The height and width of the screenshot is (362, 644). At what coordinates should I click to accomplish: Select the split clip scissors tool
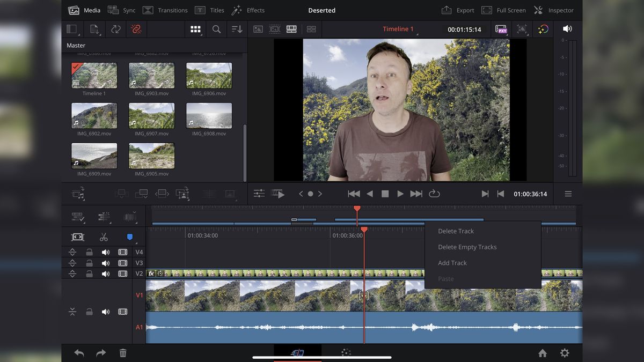[x=104, y=237]
